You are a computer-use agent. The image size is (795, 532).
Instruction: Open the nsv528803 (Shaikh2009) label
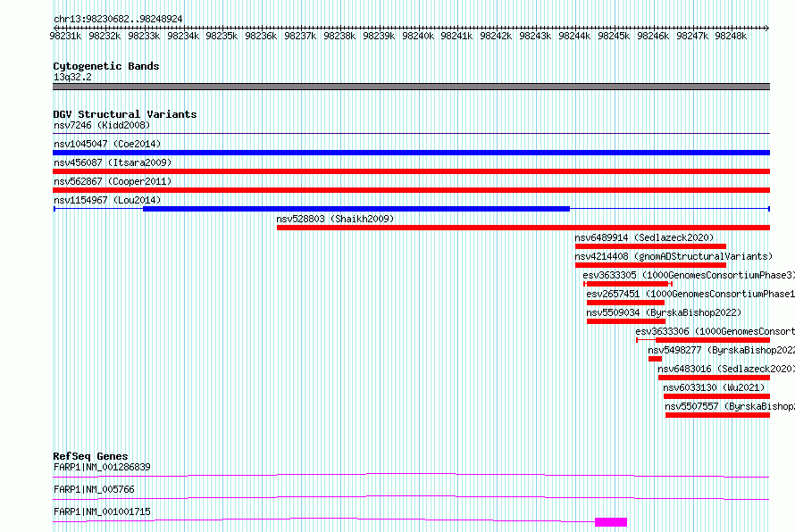pos(335,219)
